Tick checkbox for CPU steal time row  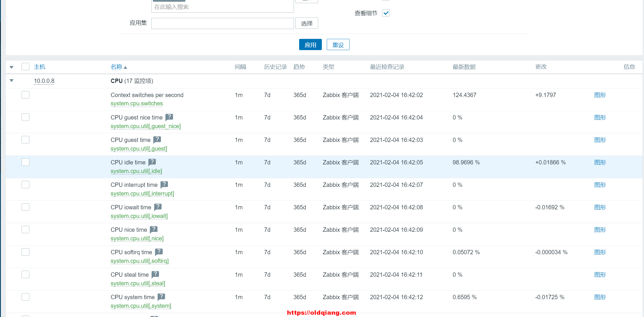click(x=25, y=274)
